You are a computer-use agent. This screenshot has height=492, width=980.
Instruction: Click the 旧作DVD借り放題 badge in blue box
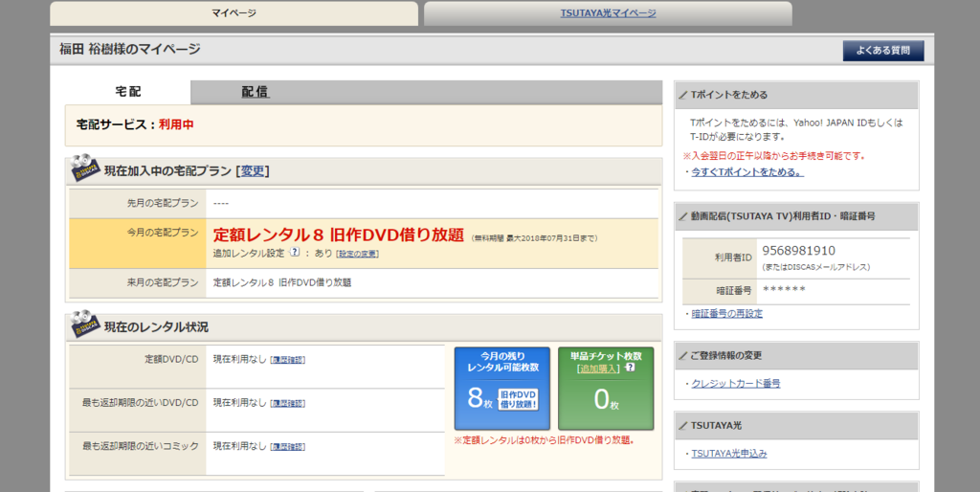pyautogui.click(x=518, y=399)
